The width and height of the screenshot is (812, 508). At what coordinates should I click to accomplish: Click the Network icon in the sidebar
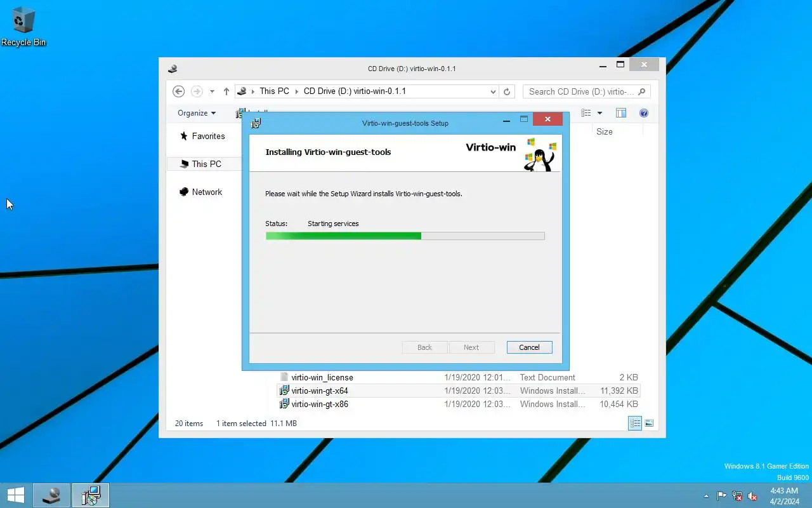(184, 192)
